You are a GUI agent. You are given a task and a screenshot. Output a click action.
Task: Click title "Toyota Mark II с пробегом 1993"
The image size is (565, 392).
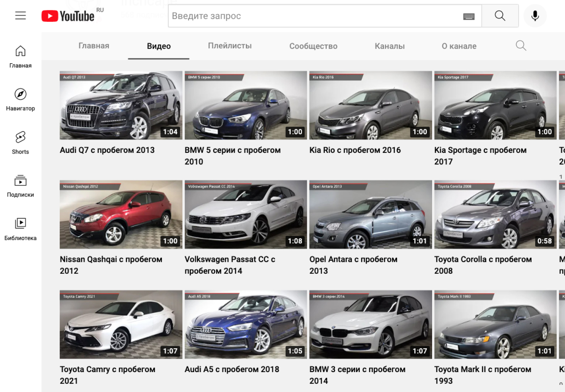pos(483,375)
